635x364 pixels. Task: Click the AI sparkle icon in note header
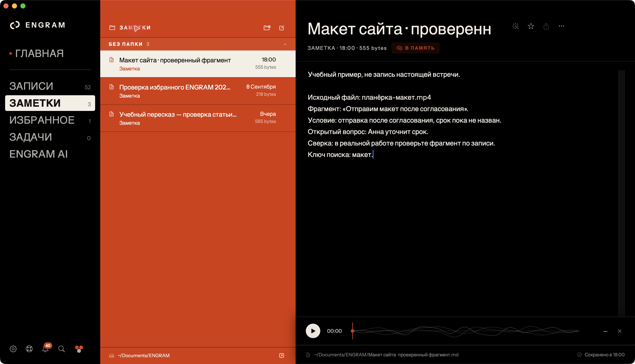tap(515, 26)
